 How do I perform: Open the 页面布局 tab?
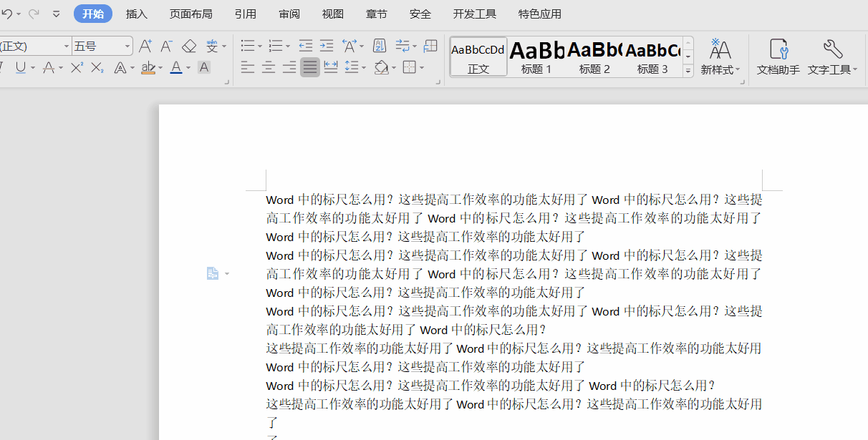click(191, 14)
